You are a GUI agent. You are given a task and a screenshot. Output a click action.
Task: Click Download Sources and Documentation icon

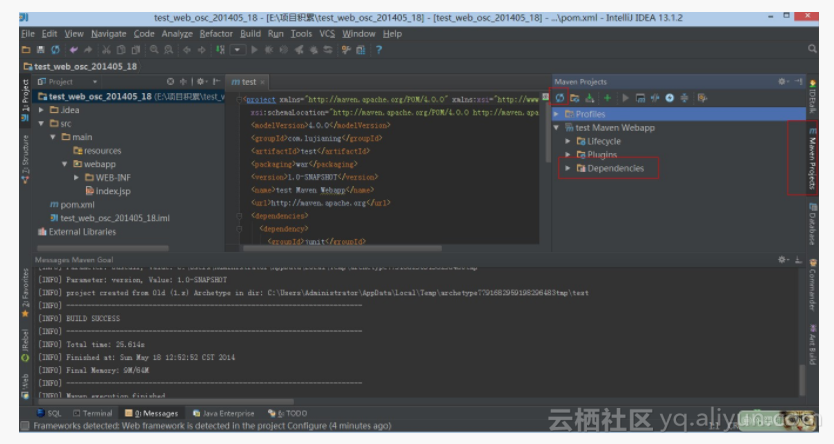coord(589,98)
